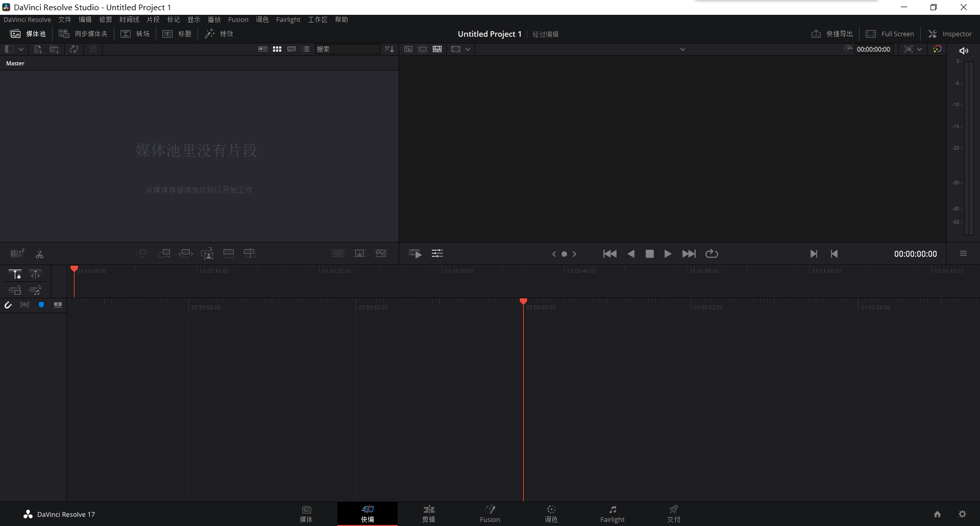The height and width of the screenshot is (526, 980).
Task: Toggle the blue marker flag button
Action: point(41,305)
